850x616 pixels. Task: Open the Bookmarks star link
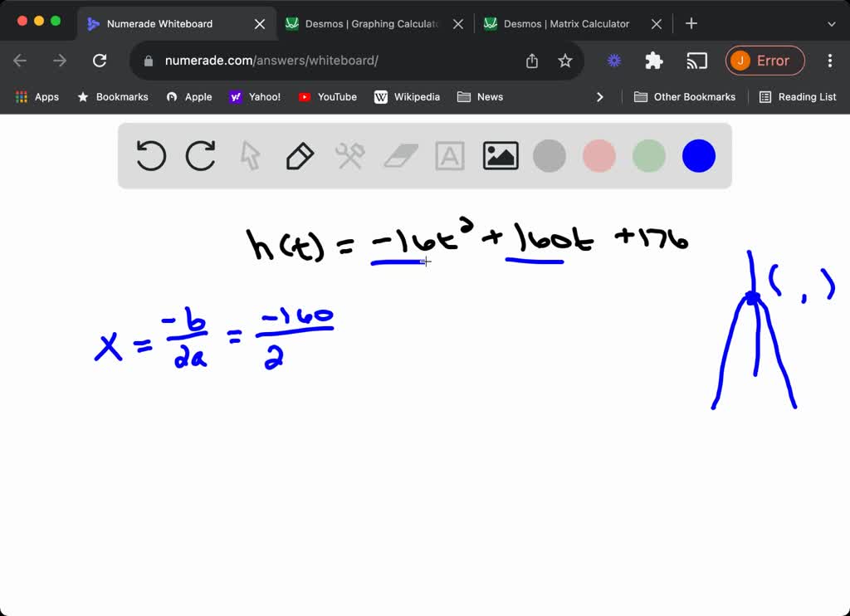(113, 97)
